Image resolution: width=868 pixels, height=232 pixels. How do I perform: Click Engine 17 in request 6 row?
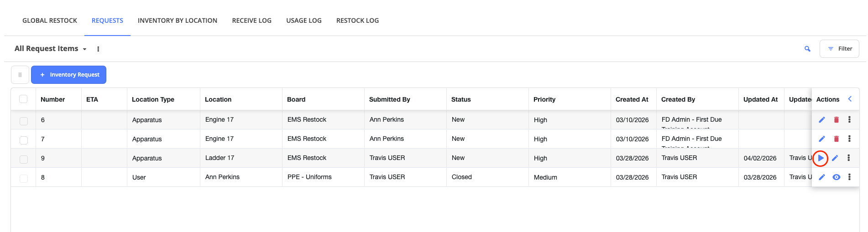[220, 119]
